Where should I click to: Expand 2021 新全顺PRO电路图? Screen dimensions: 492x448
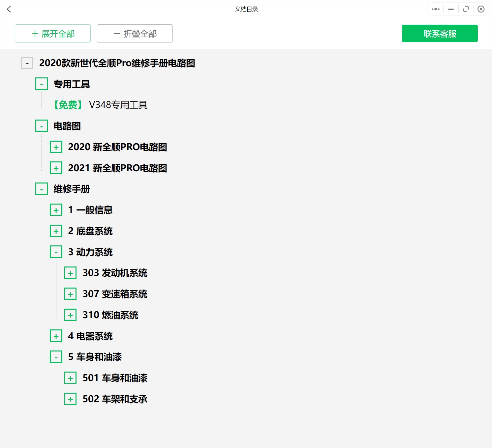pyautogui.click(x=56, y=168)
